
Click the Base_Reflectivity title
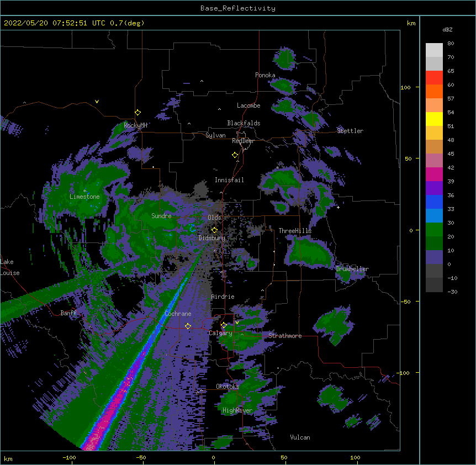coord(238,8)
